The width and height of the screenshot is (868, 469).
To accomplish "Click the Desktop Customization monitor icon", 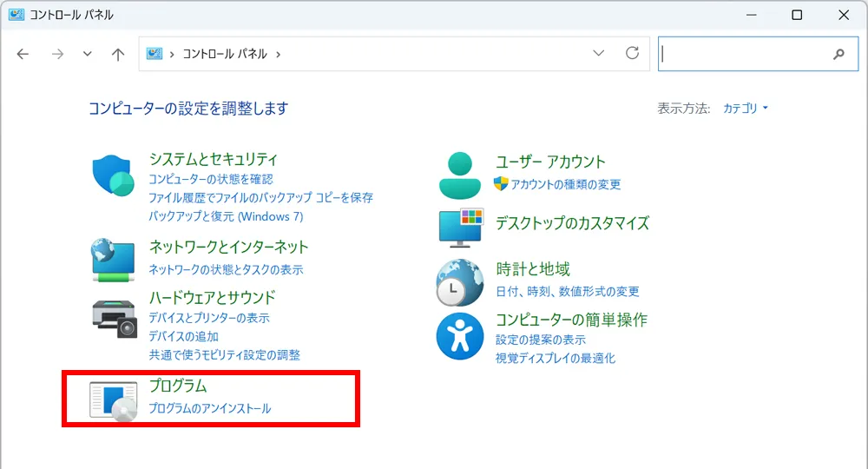I will point(460,228).
